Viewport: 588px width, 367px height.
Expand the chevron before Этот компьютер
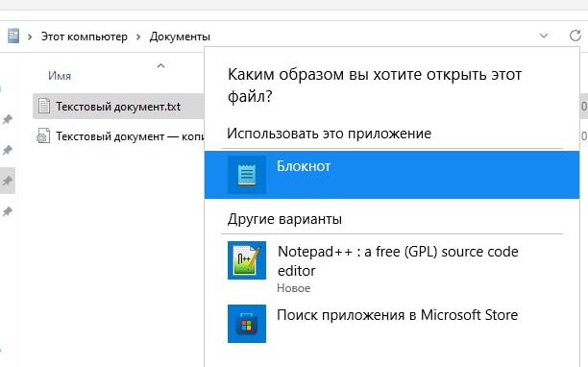click(30, 37)
